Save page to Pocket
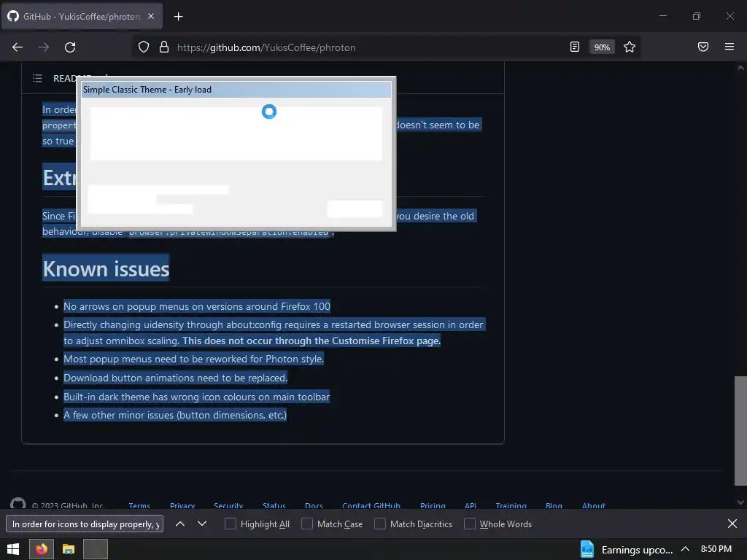This screenshot has height=560, width=747. tap(703, 47)
